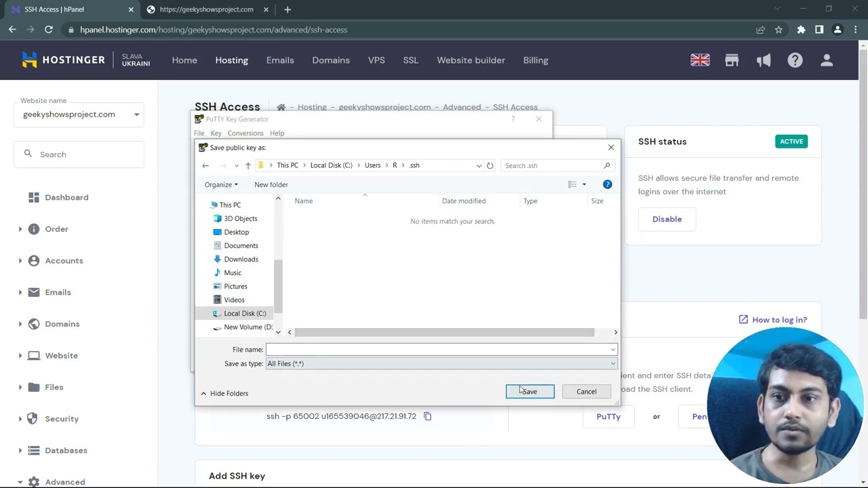This screenshot has height=488, width=868.
Task: Open the user account profile icon
Action: pyautogui.click(x=827, y=60)
